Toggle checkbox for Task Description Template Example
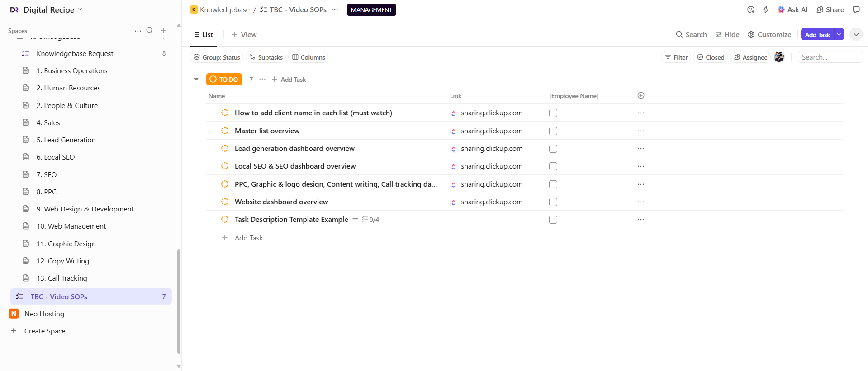 (x=553, y=220)
